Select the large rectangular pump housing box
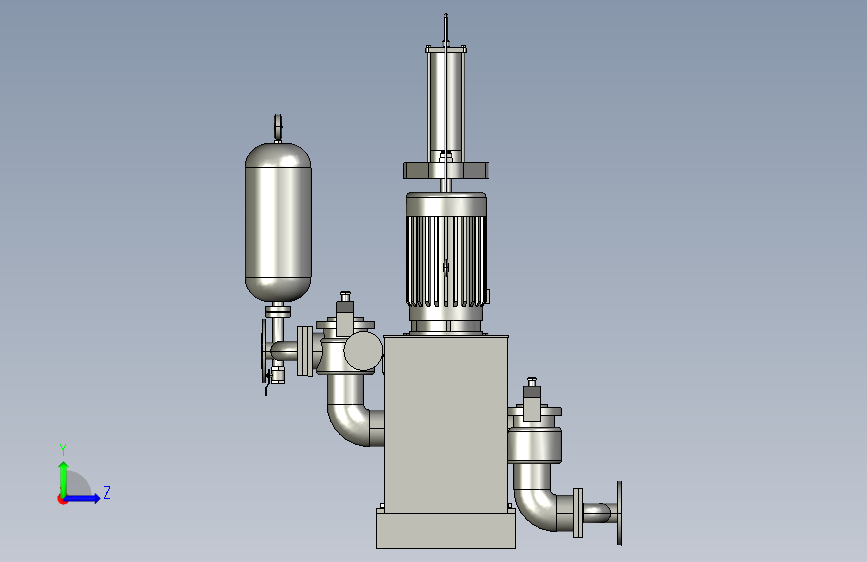This screenshot has width=867, height=562. 446,423
